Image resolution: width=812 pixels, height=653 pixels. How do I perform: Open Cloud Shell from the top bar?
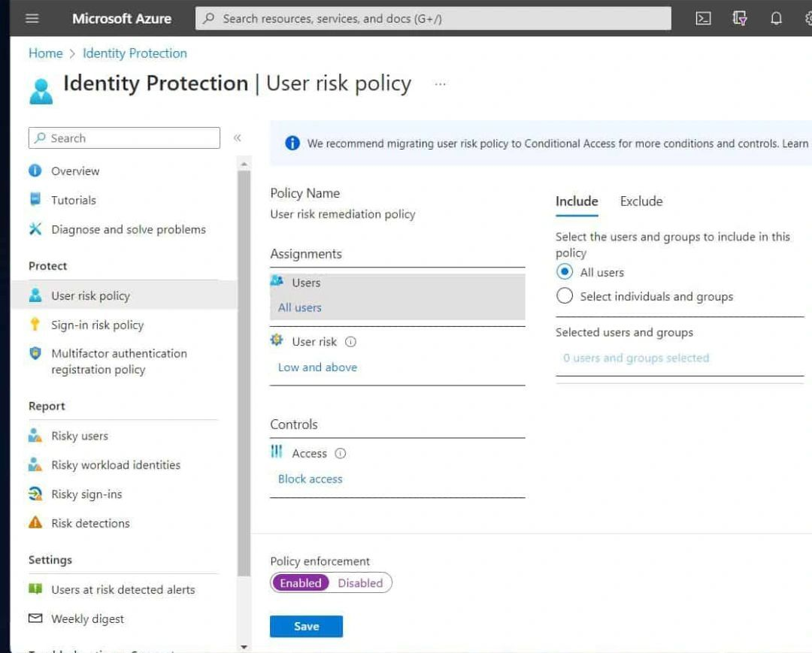(x=703, y=19)
